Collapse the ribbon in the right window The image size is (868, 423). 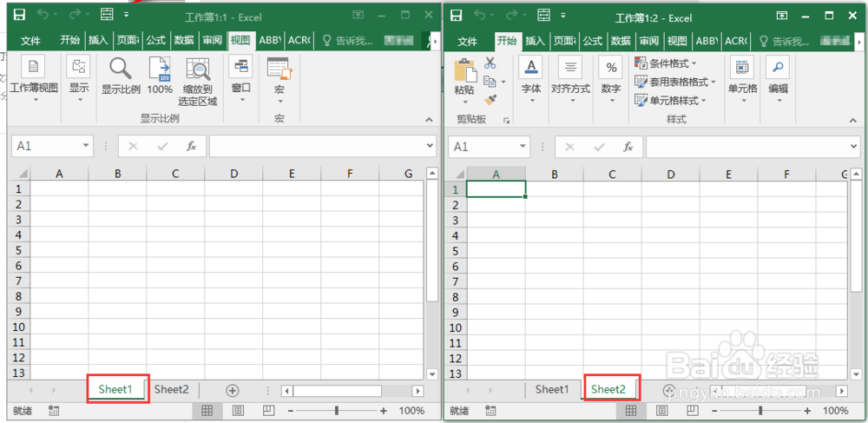tap(852, 119)
